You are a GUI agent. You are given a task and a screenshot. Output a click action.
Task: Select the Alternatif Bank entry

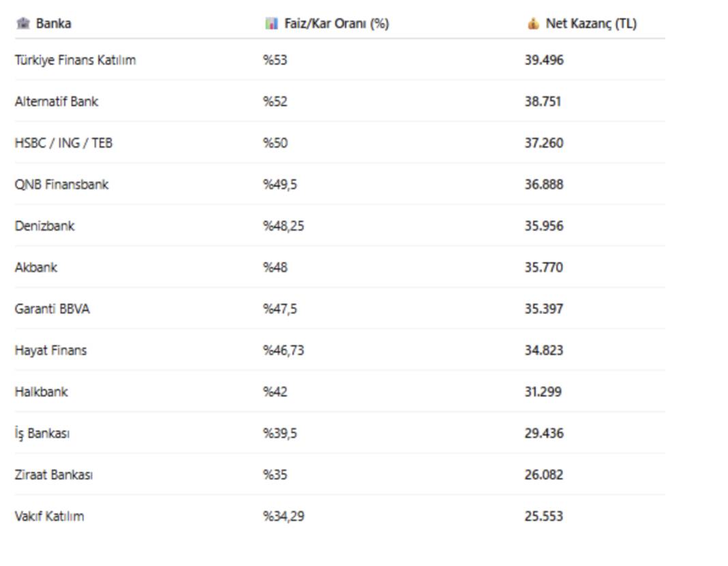(x=56, y=101)
